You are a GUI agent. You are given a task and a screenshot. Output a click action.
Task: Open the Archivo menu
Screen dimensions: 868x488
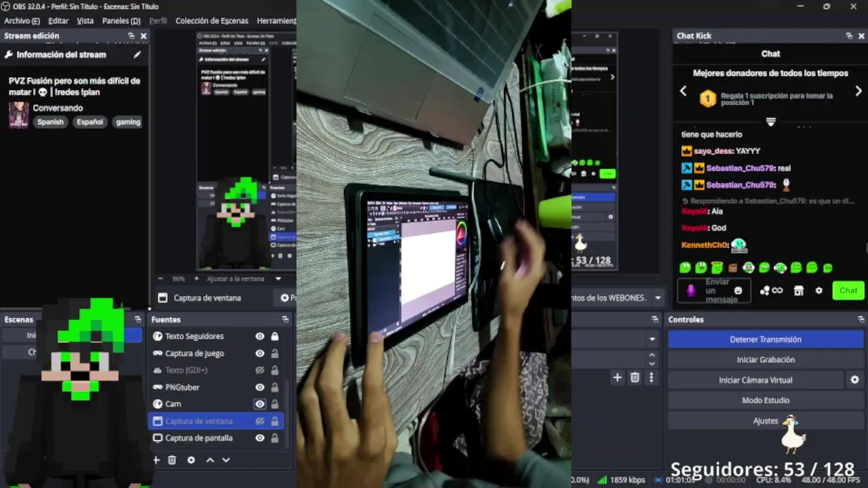pos(22,21)
